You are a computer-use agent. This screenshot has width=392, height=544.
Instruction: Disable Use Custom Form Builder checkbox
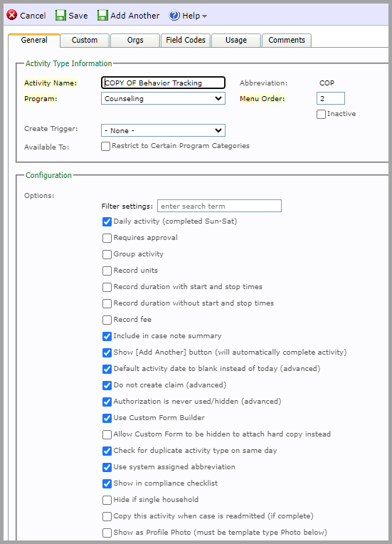107,418
